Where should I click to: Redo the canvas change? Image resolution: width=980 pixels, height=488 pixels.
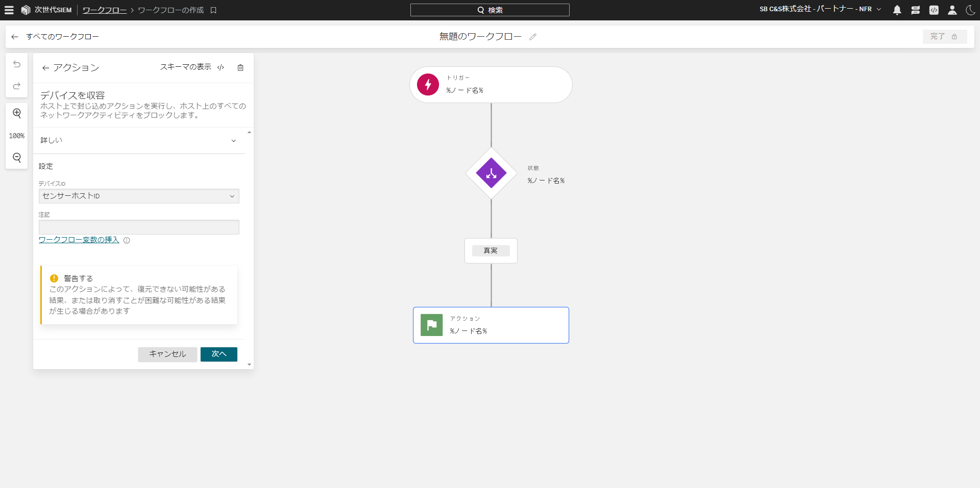[x=17, y=86]
